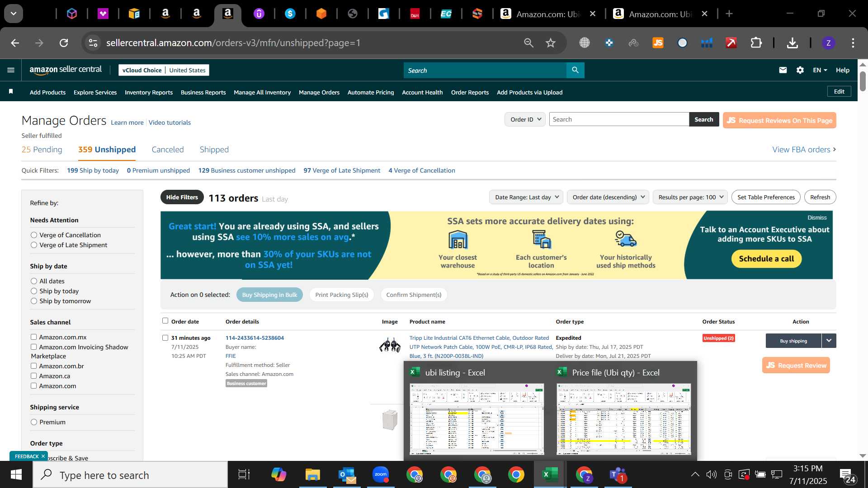
Task: Click the Hide Filters button
Action: click(x=182, y=197)
